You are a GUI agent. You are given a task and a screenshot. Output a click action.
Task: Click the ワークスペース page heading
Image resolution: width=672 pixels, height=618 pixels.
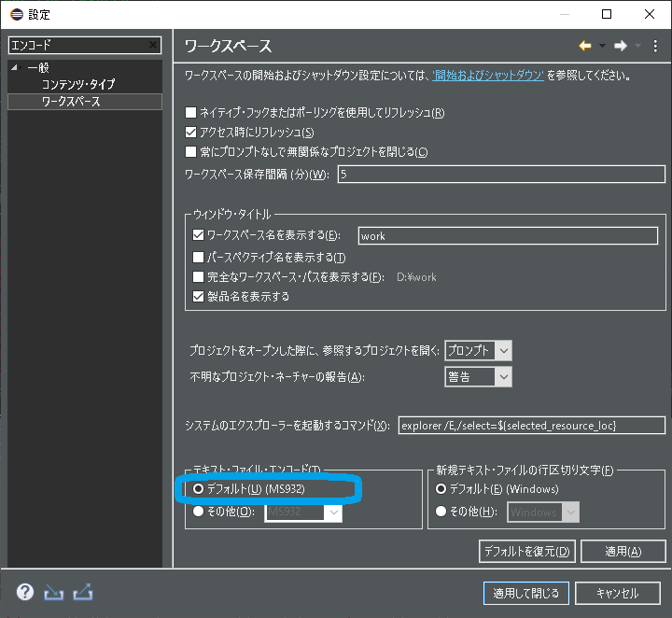coord(228,46)
